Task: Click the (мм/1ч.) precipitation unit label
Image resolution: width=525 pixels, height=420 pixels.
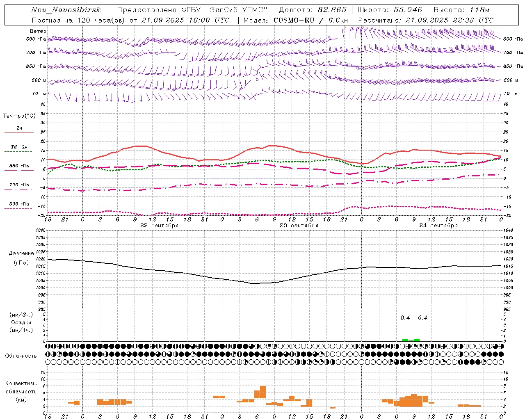Action: pos(21,330)
